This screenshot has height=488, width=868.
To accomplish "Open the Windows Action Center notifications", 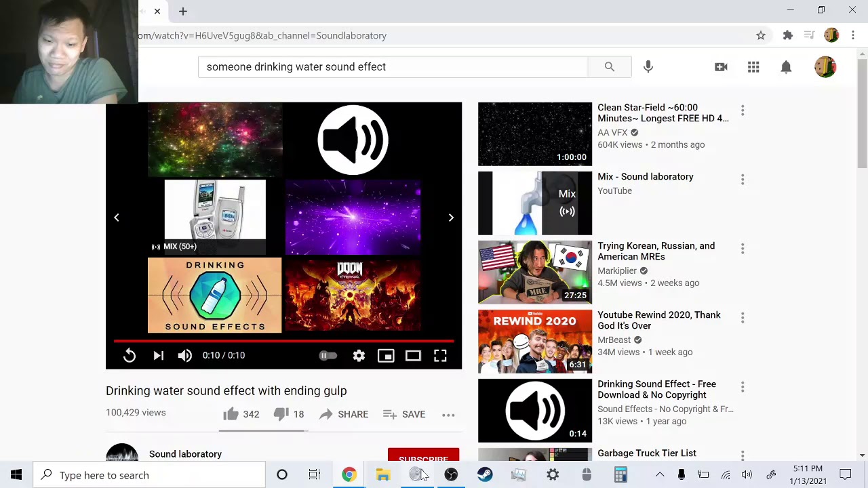I will click(846, 475).
